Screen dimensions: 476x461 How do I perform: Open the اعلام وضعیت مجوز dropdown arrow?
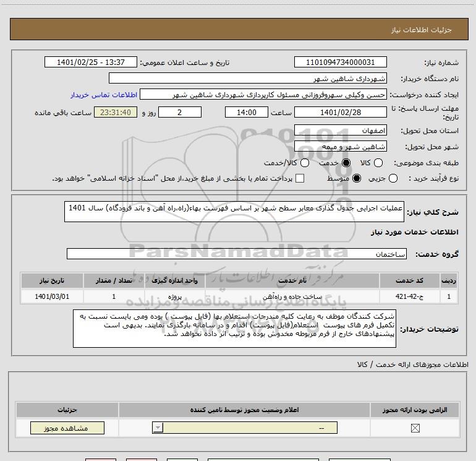pyautogui.click(x=158, y=428)
